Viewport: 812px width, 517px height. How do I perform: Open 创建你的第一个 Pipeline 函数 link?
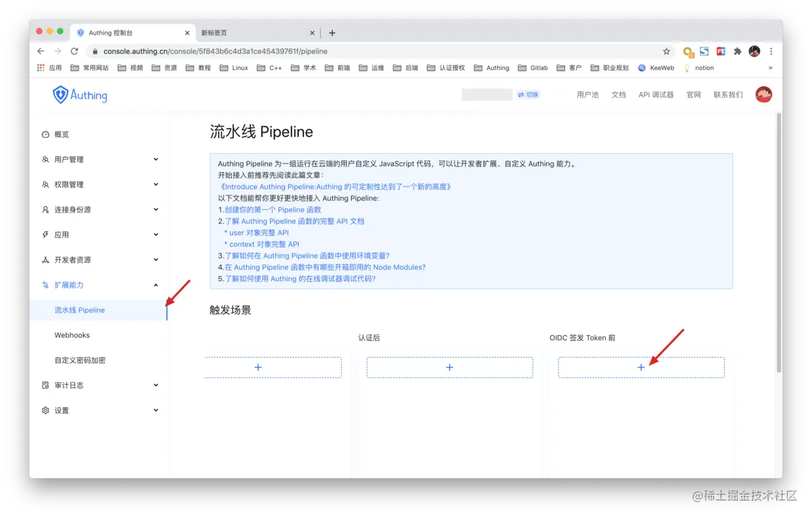click(x=273, y=209)
